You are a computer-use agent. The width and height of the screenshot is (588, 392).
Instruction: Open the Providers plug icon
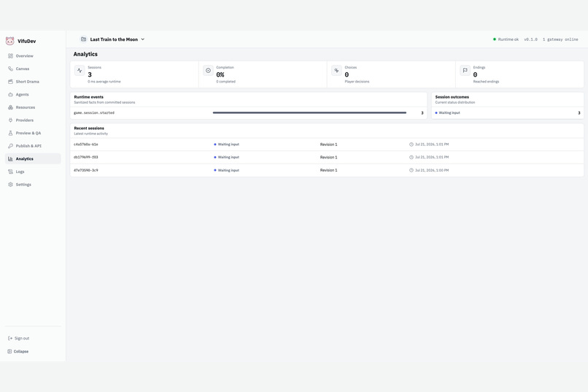point(10,120)
